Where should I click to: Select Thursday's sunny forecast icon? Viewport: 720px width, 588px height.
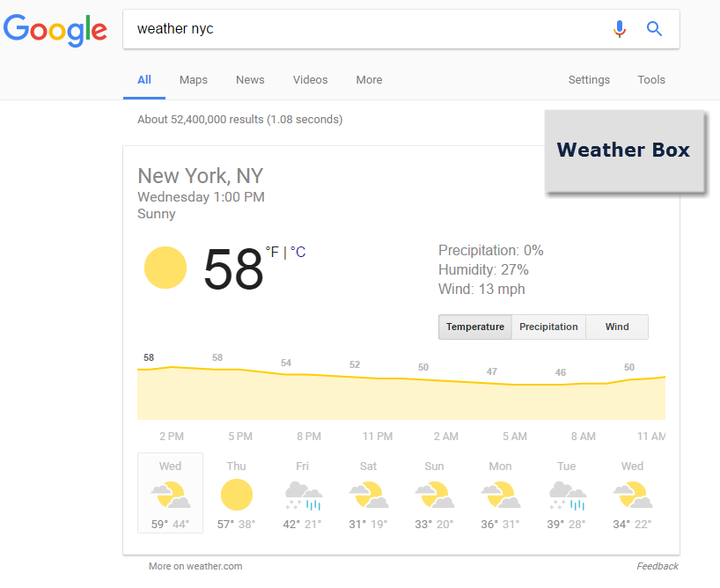[237, 495]
